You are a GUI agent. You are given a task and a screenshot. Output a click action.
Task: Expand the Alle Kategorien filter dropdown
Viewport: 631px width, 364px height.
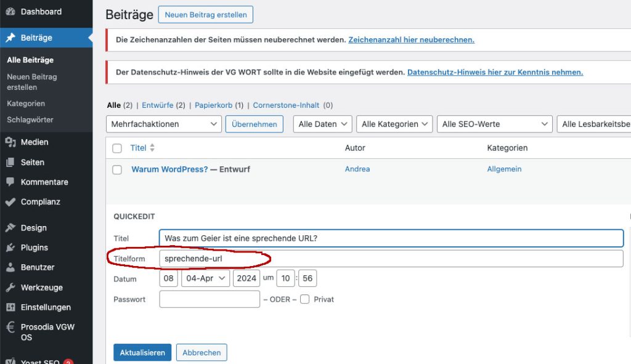click(x=394, y=124)
